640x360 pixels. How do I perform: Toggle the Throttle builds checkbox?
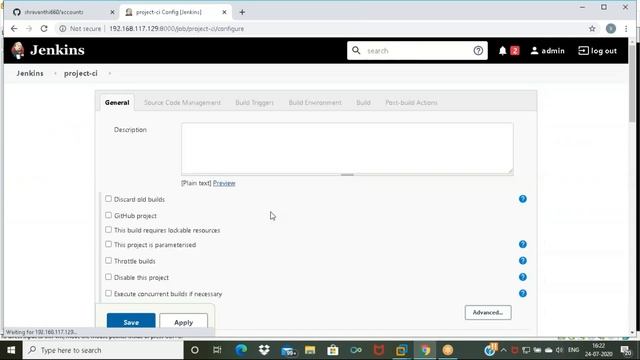pos(108,260)
